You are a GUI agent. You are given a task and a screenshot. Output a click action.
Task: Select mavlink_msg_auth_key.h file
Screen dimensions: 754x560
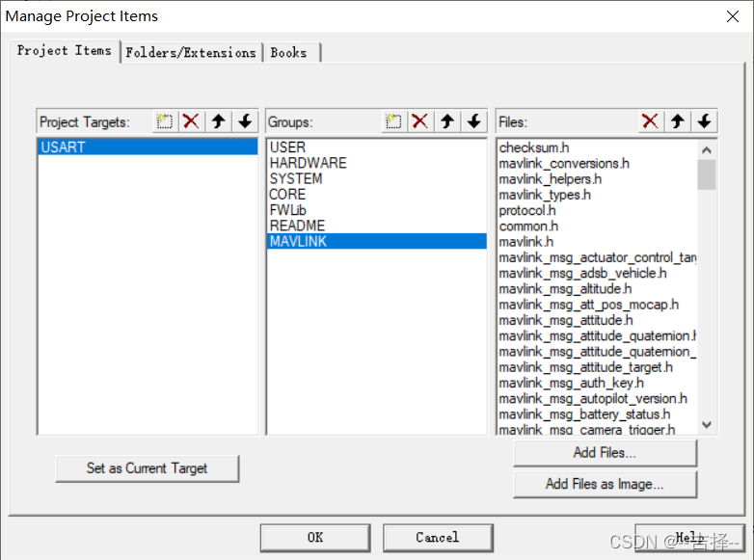[x=597, y=383]
